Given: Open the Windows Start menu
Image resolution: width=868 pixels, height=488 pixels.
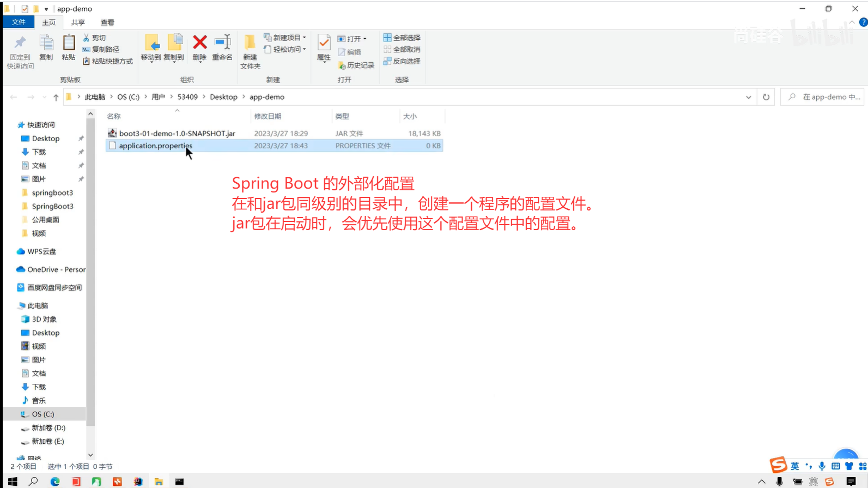Looking at the screenshot, I should tap(13, 481).
